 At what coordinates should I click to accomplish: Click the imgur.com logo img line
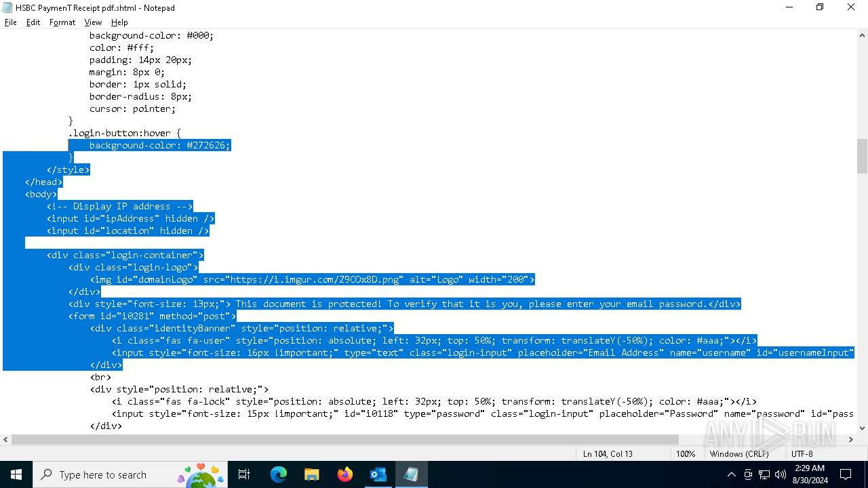coord(312,279)
